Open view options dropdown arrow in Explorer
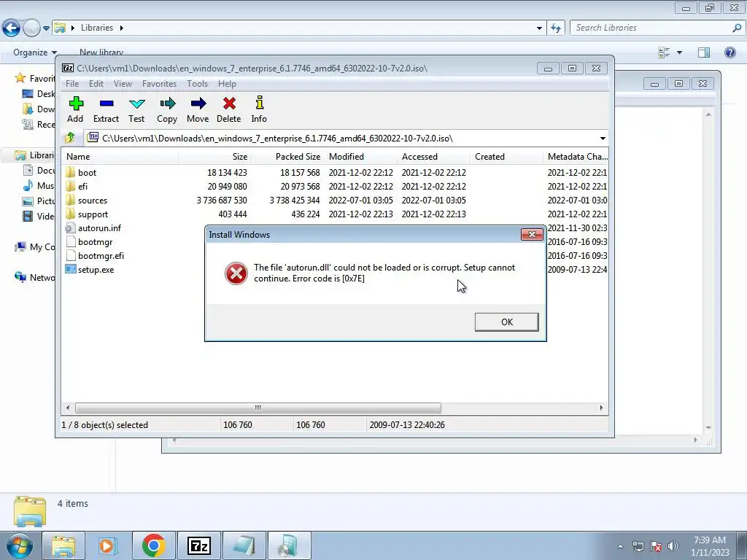747x560 pixels. tap(679, 52)
